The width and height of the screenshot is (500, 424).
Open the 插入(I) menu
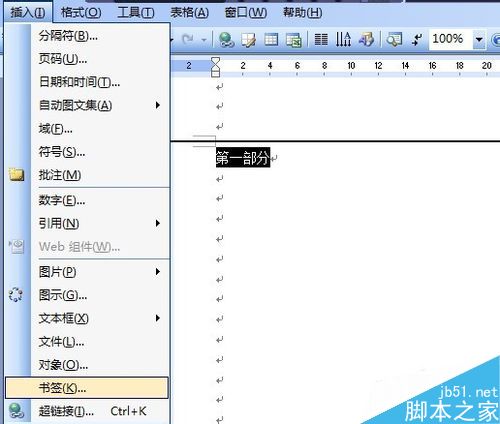point(28,13)
